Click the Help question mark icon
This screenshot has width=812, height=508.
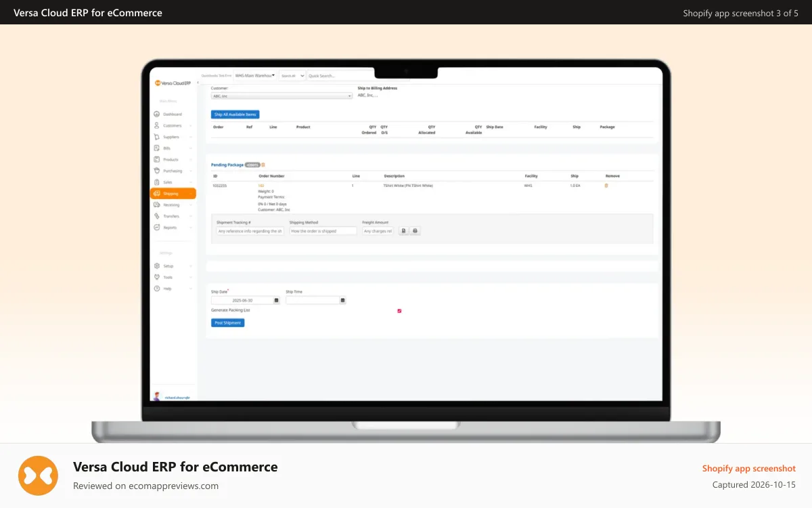point(157,289)
